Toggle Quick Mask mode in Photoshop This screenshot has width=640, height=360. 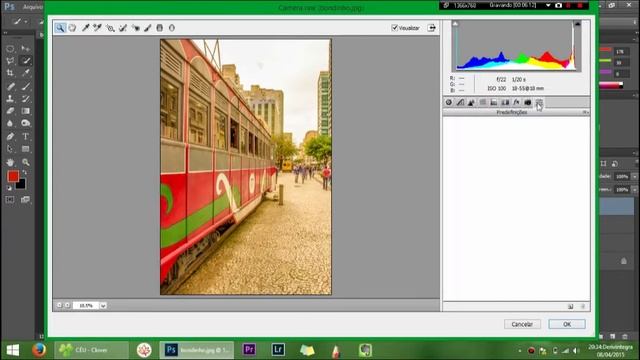[x=10, y=200]
